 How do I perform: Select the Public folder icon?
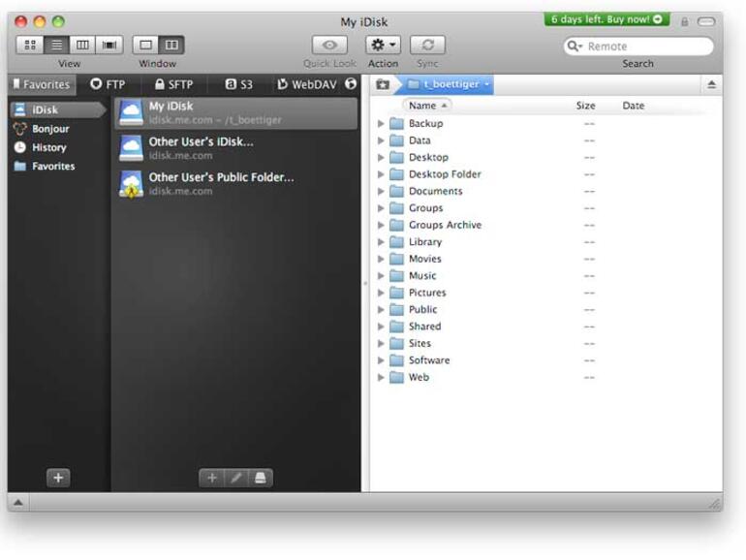click(396, 310)
